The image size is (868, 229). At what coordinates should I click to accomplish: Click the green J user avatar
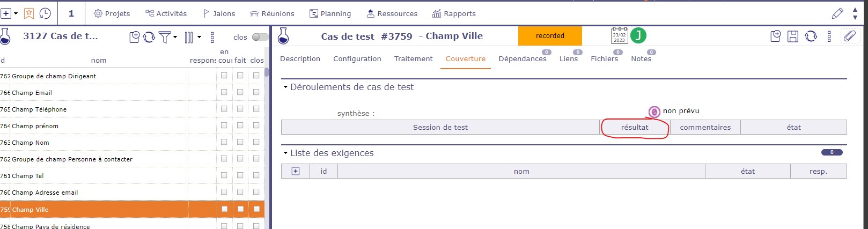(x=638, y=36)
